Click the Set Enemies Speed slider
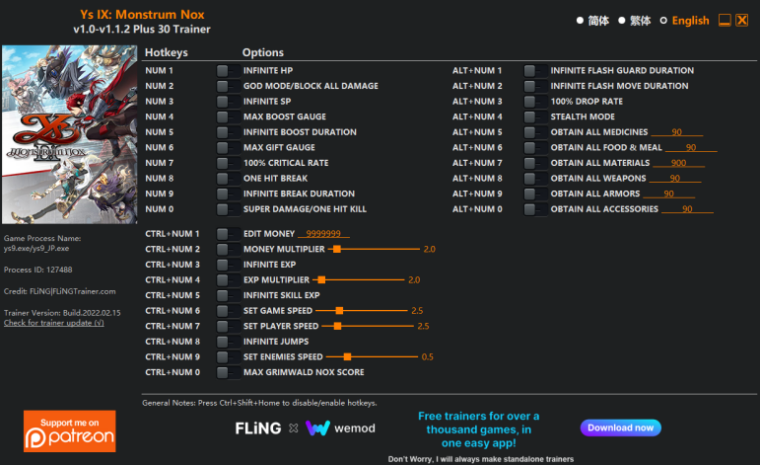The image size is (760, 465). coord(372,357)
